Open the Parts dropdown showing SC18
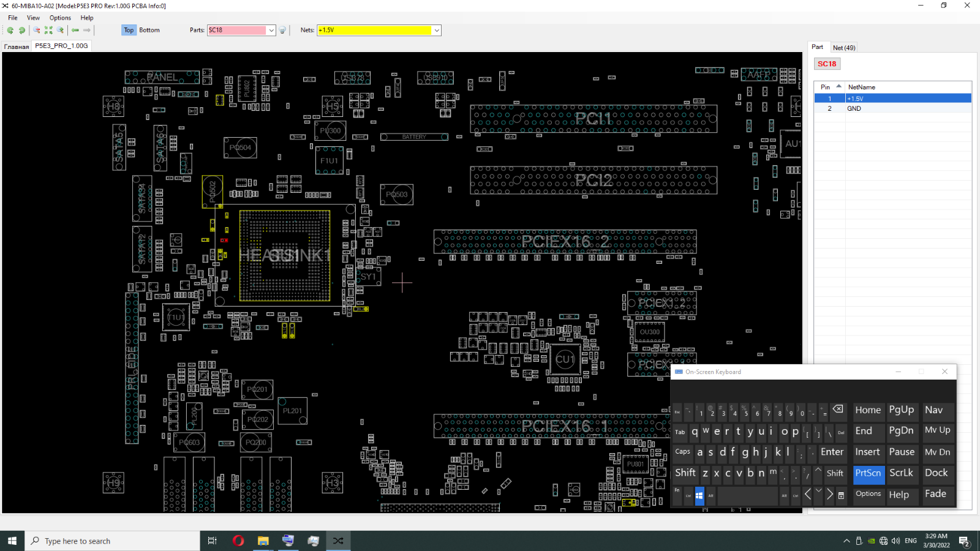The height and width of the screenshot is (551, 980). 271,30
